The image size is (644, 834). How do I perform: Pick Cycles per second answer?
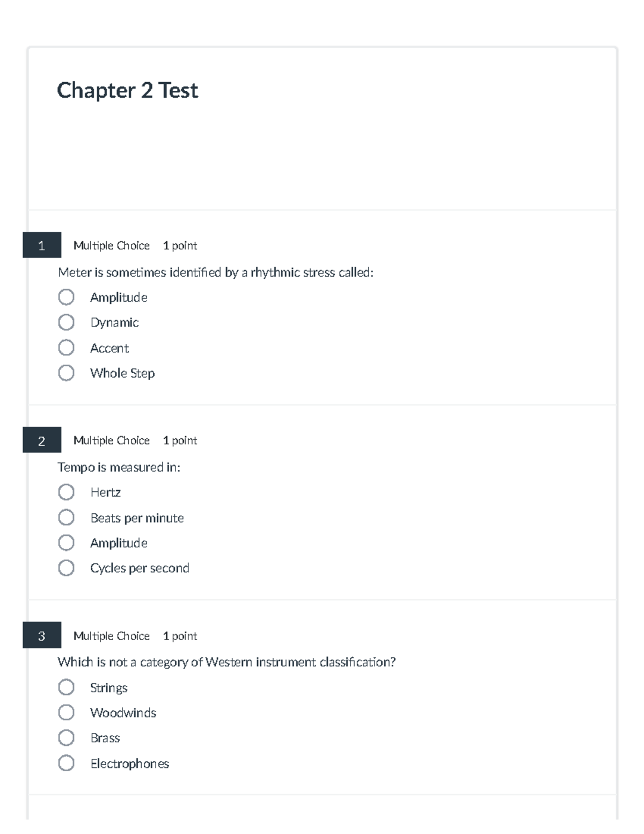(66, 568)
